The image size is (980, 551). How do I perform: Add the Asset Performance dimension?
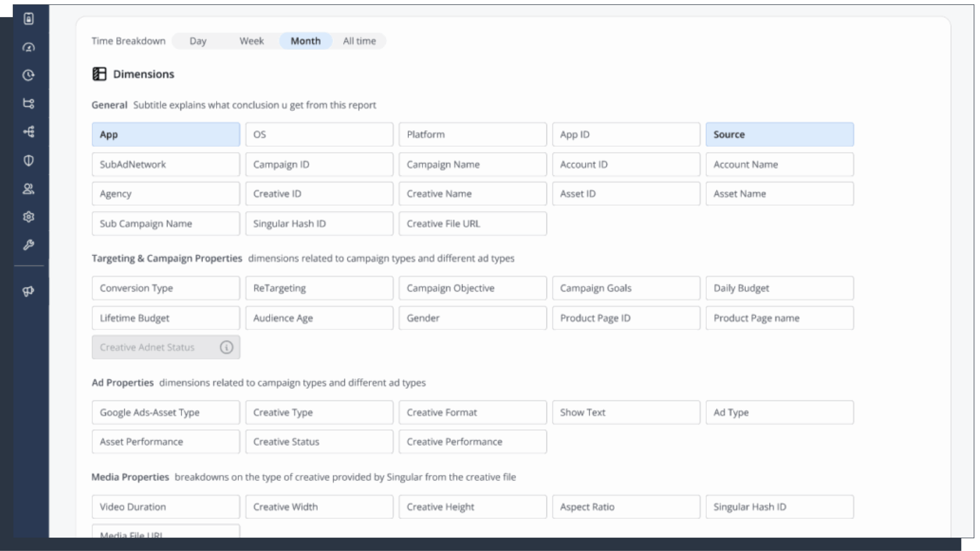click(x=166, y=442)
